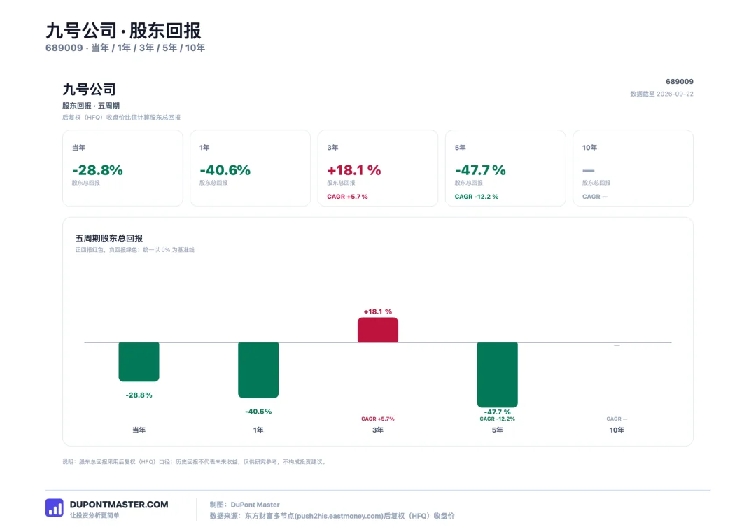Image resolution: width=756 pixels, height=532 pixels.
Task: Click the DuPont Master bar-chart logo icon
Action: (x=55, y=507)
